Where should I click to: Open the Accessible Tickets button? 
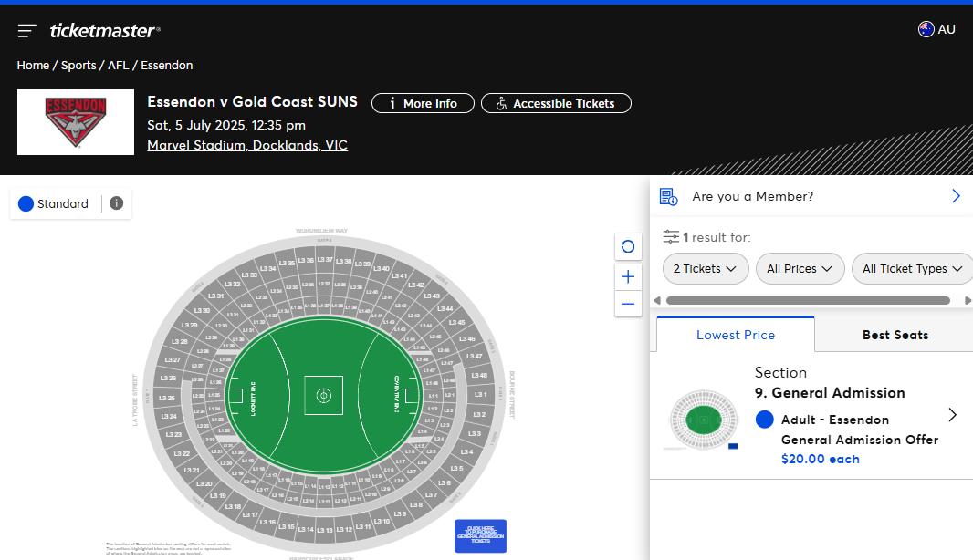pyautogui.click(x=556, y=104)
